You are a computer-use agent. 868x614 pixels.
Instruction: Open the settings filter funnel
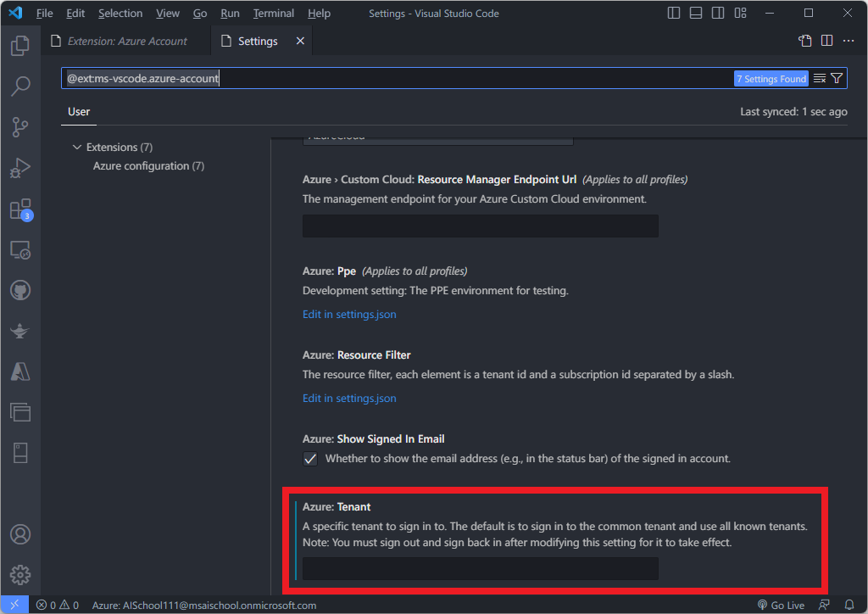[x=837, y=79]
